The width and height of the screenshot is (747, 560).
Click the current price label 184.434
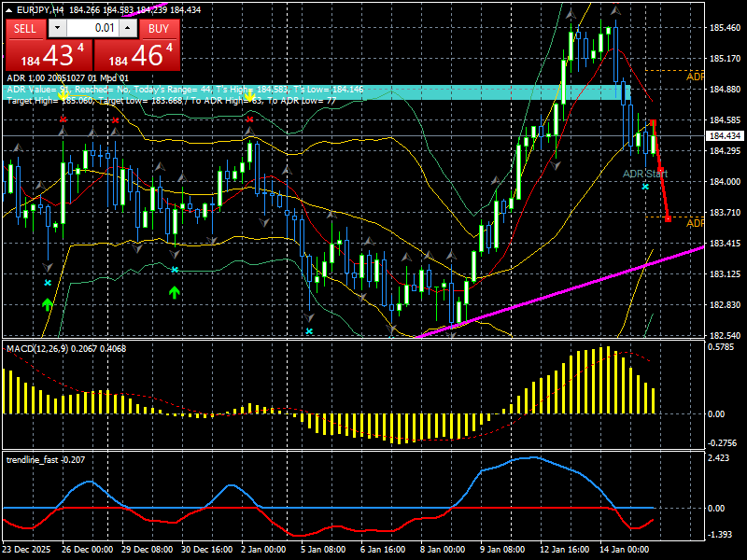726,136
